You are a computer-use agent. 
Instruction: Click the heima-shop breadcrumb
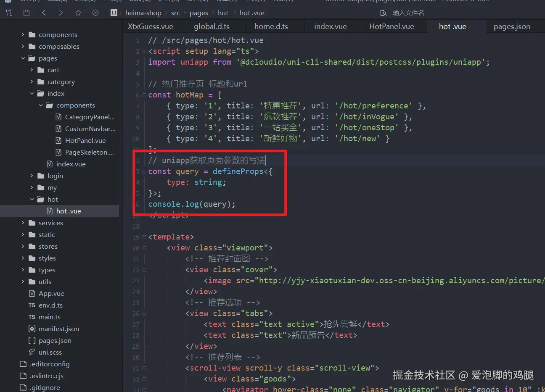143,13
